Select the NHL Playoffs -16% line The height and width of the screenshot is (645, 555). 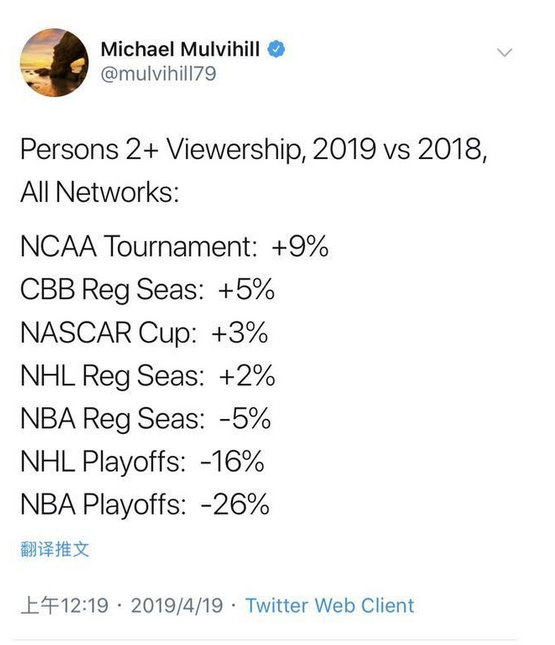click(142, 462)
